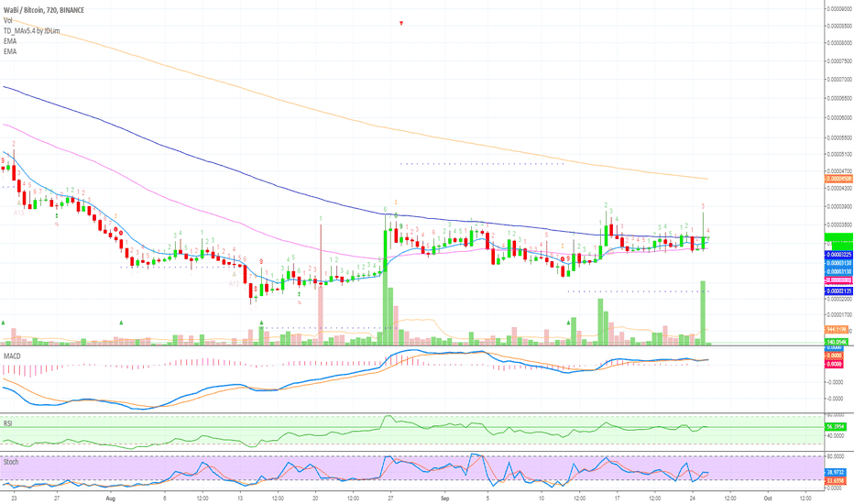Click the red down-triangle marker above chart
854x504 pixels.
(x=401, y=23)
